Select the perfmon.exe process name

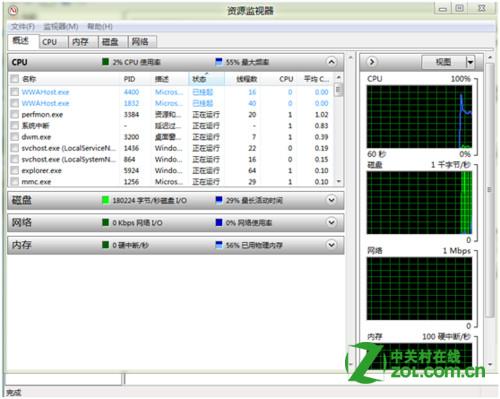(x=42, y=115)
